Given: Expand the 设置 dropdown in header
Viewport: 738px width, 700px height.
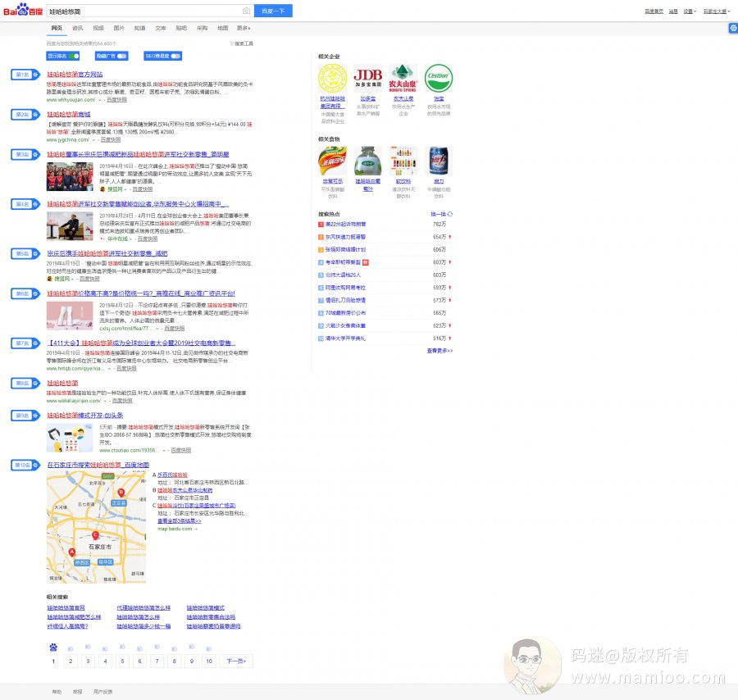Looking at the screenshot, I should [x=689, y=11].
